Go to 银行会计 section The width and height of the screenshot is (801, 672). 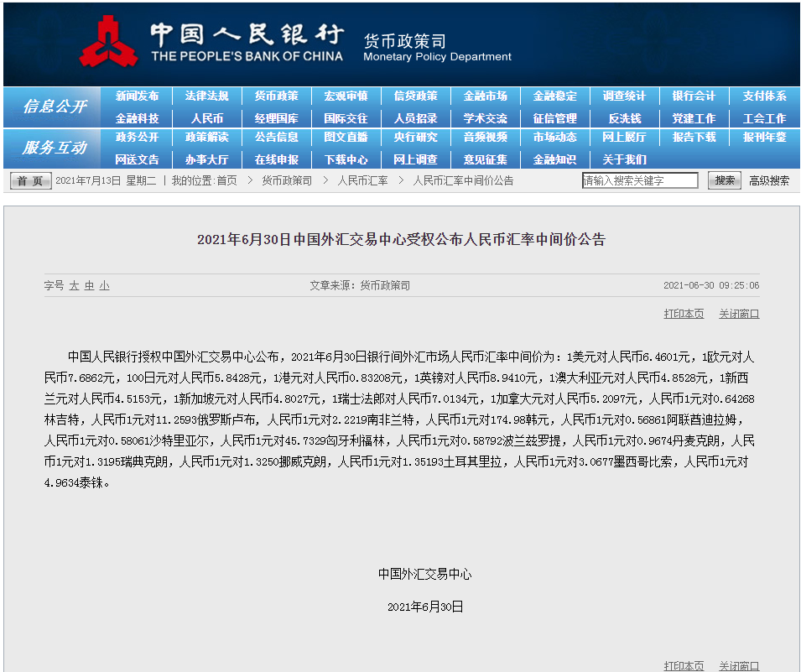point(694,96)
